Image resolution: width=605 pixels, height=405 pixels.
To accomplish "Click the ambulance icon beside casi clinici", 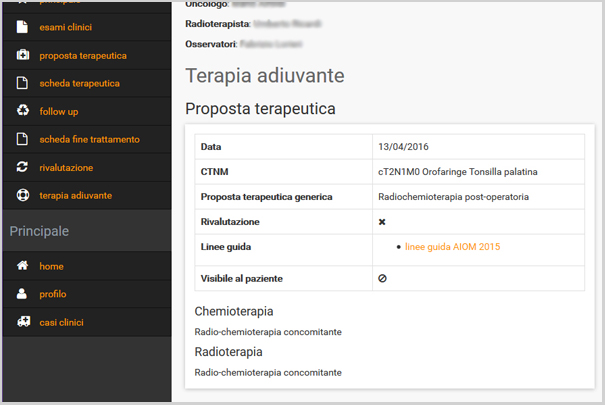I will point(22,322).
